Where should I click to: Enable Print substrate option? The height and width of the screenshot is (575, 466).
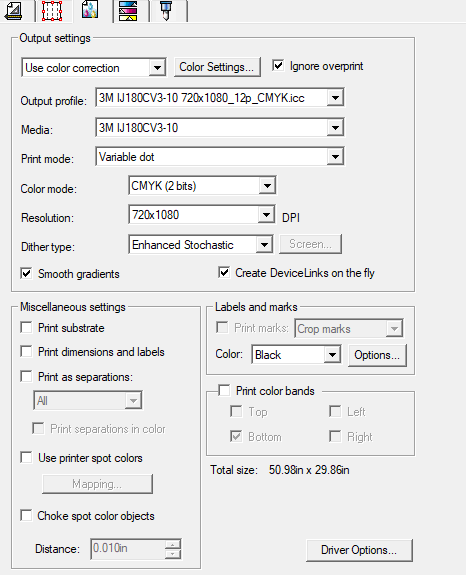tap(26, 327)
